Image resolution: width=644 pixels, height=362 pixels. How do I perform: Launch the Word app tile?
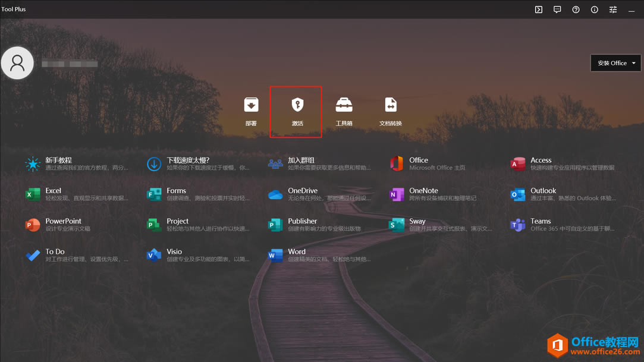[x=319, y=255]
